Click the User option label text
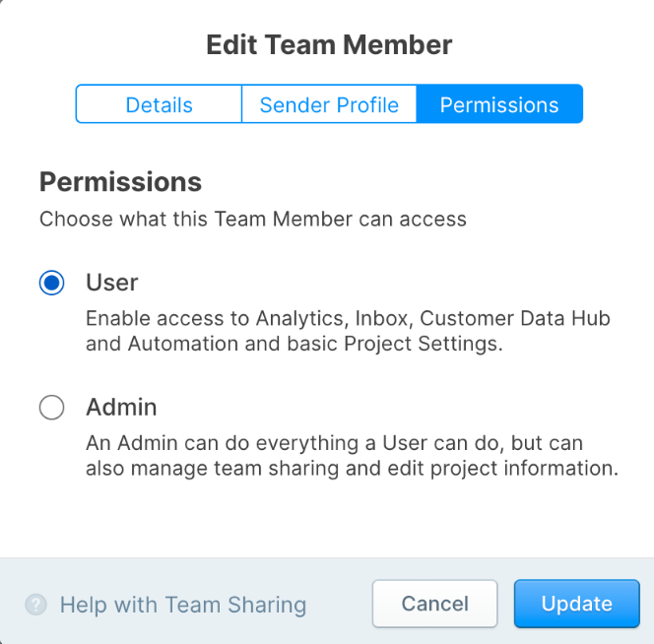This screenshot has width=654, height=644. (111, 283)
